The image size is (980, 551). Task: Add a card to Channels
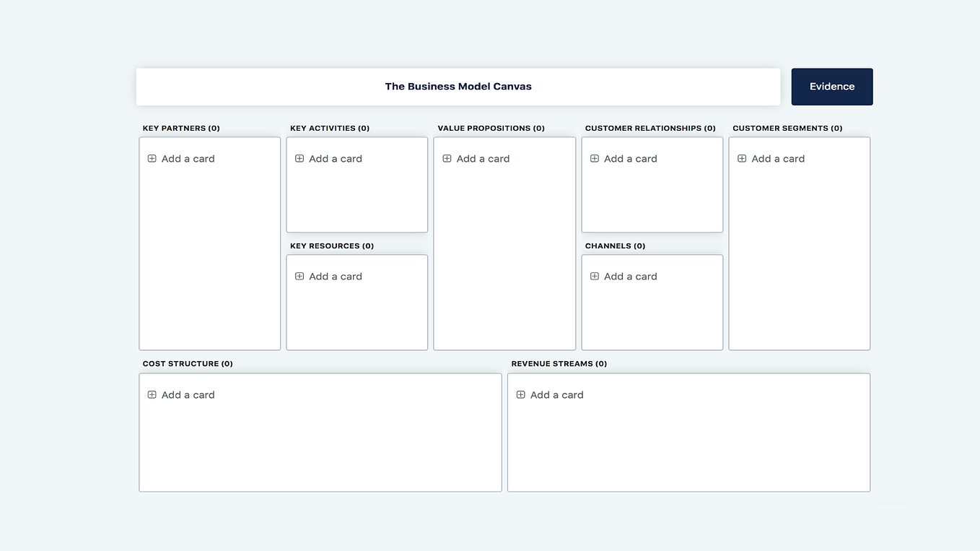(x=630, y=276)
